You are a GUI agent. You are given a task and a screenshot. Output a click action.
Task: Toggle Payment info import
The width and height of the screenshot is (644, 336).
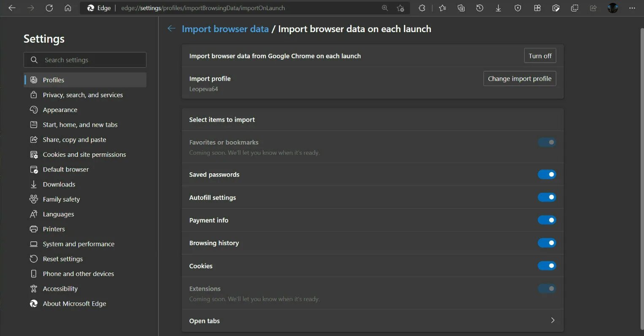(x=547, y=220)
